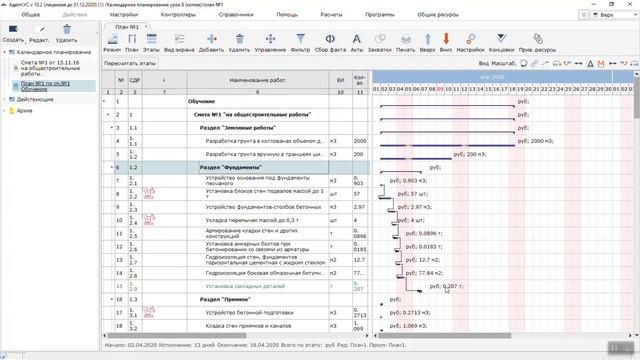Viewport: 640px width, 360px height.
Task: Click the circular refresh icon in Gantt toolbar
Action: [x=524, y=63]
